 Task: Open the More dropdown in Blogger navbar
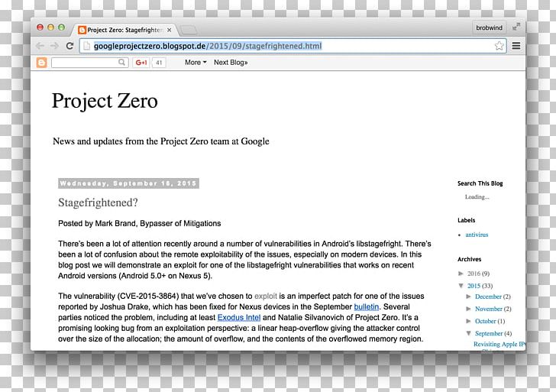click(x=196, y=63)
